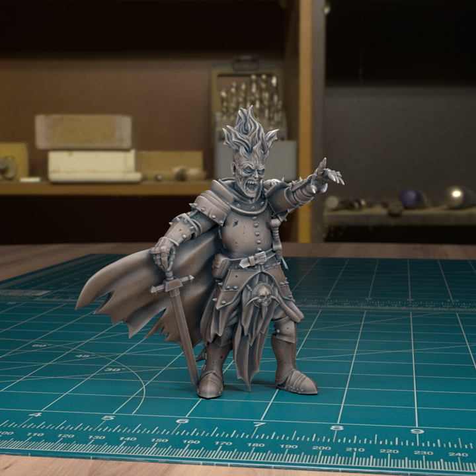
Task: Click the metallic silver sphere in the background
Action: (457, 197)
